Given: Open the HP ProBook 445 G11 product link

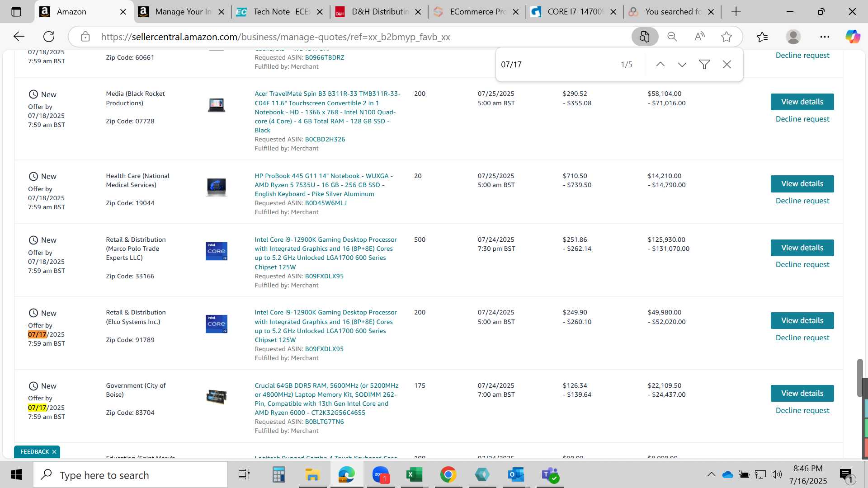Looking at the screenshot, I should [324, 185].
